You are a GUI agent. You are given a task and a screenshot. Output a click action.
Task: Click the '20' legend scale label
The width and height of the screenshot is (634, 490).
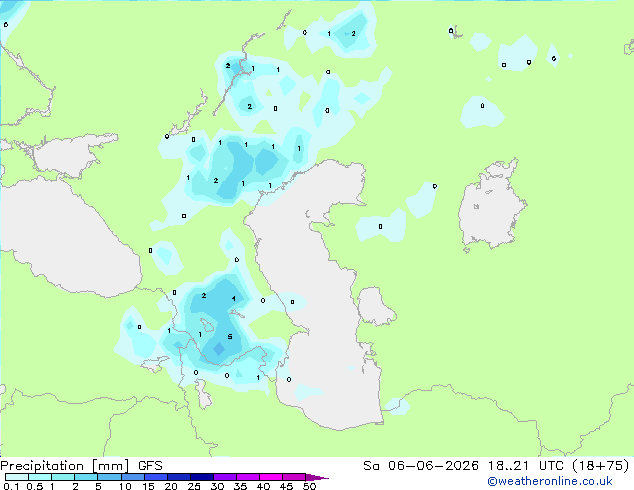tap(171, 486)
